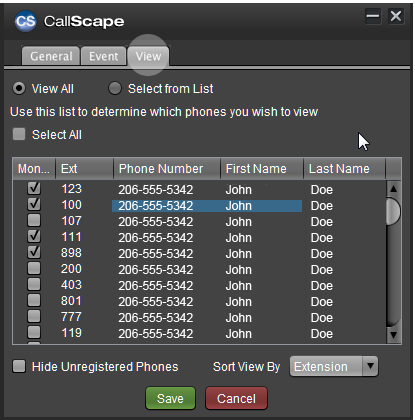
Task: Click the Sort View By dropdown arrow
Action: click(x=370, y=366)
